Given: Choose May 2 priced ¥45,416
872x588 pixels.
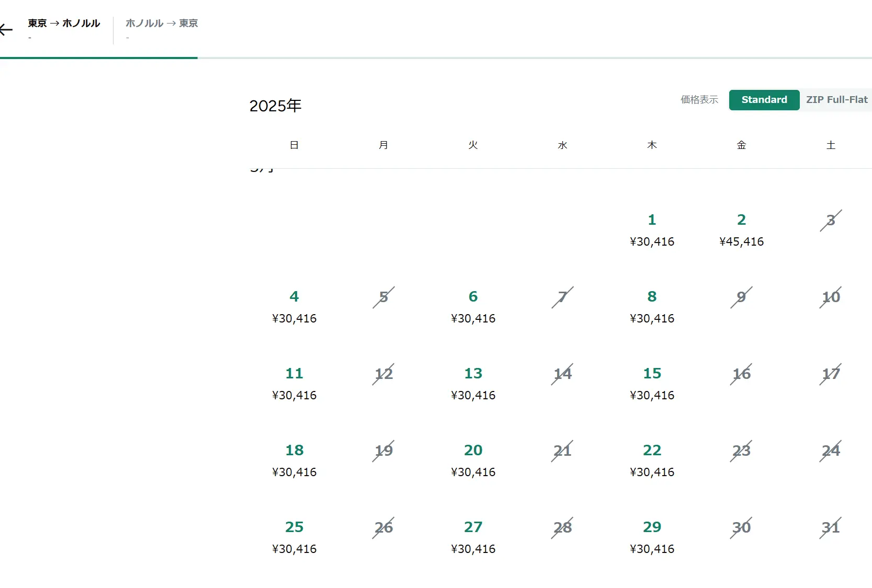Looking at the screenshot, I should click(741, 230).
